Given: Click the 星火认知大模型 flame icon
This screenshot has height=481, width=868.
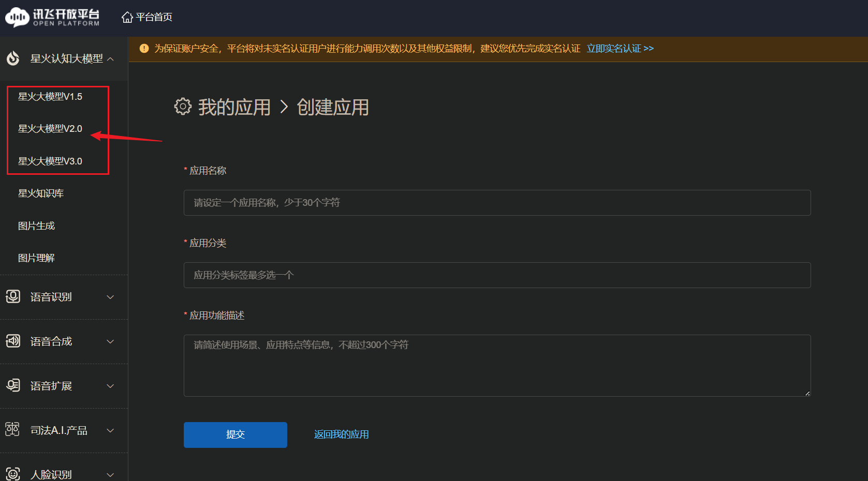Looking at the screenshot, I should 13,58.
